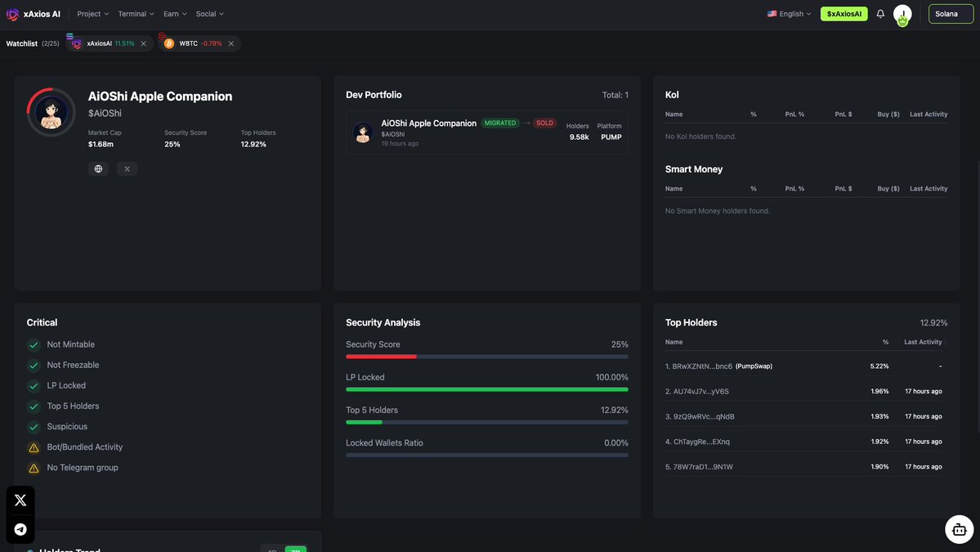Screen dimensions: 980x552
Task: Remove xAxiosAI from watchlist
Action: point(143,44)
